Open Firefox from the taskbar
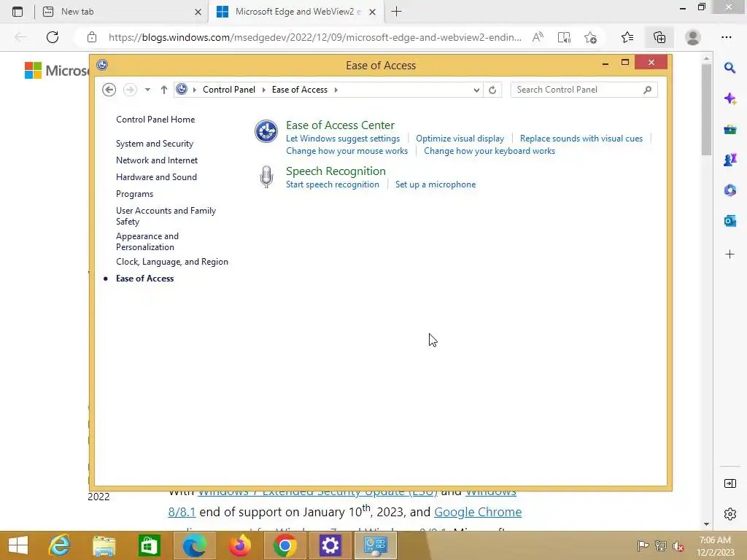 pyautogui.click(x=240, y=545)
